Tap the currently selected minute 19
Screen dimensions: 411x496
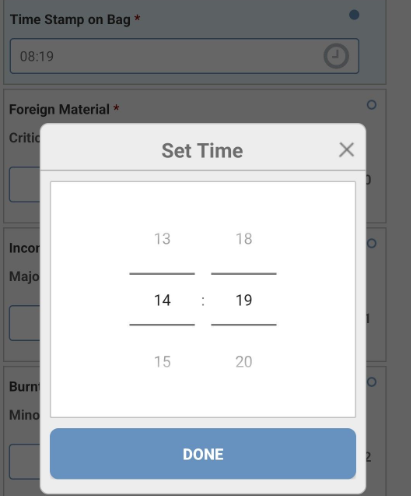(244, 300)
